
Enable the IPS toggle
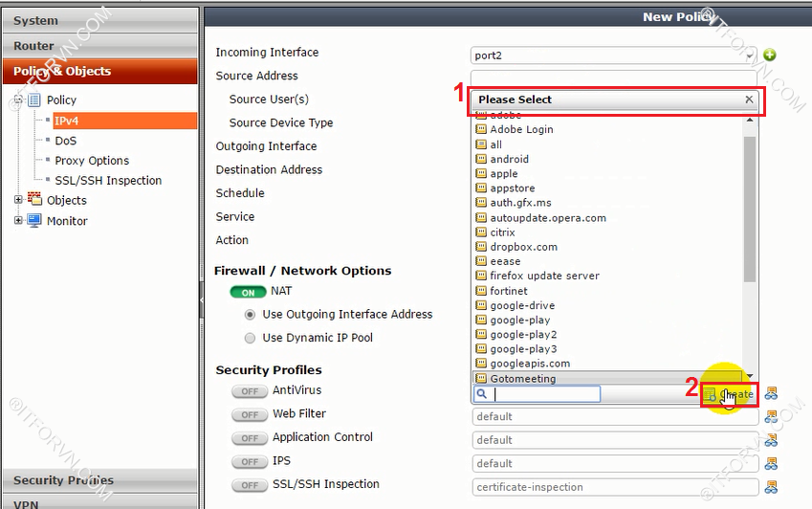[249, 461]
